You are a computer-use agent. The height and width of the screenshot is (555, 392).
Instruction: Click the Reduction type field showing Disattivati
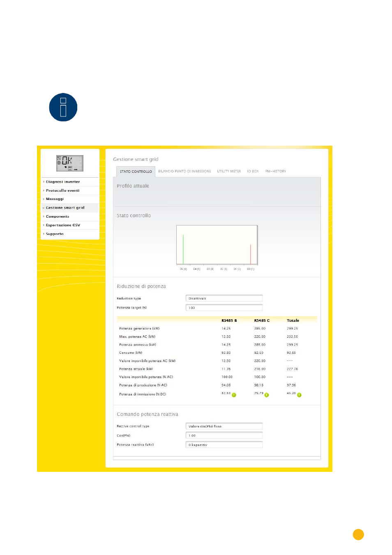point(224,298)
